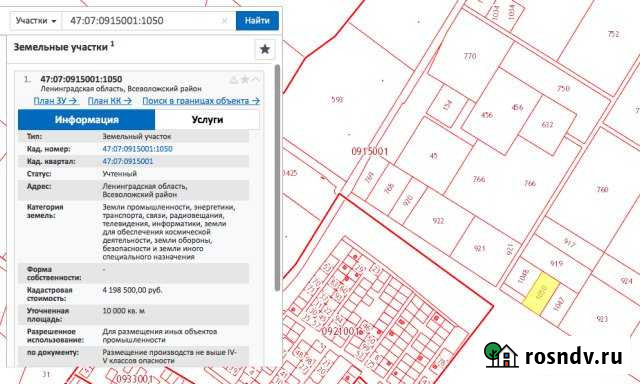Select the result title 47:07:0915001:1050

[81, 79]
